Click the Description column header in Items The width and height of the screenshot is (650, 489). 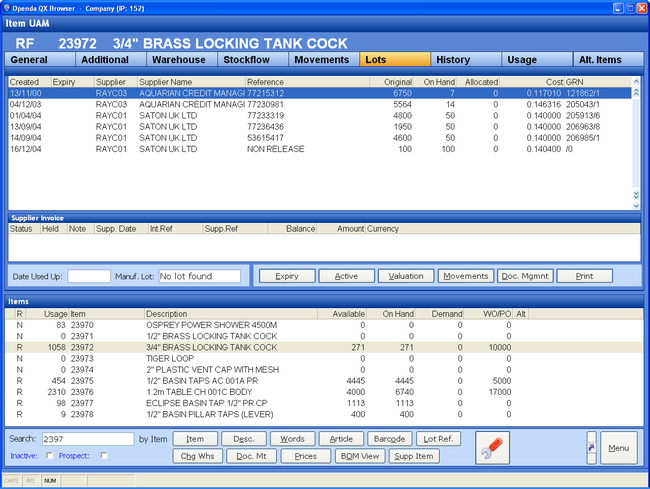coord(231,314)
